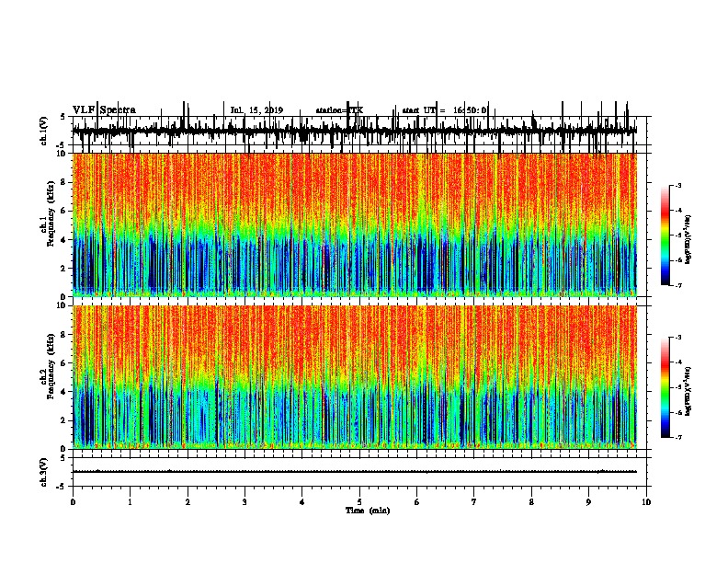Click the ch.1 voltage waveform panel
This screenshot has height=563, width=728.
pyautogui.click(x=359, y=131)
